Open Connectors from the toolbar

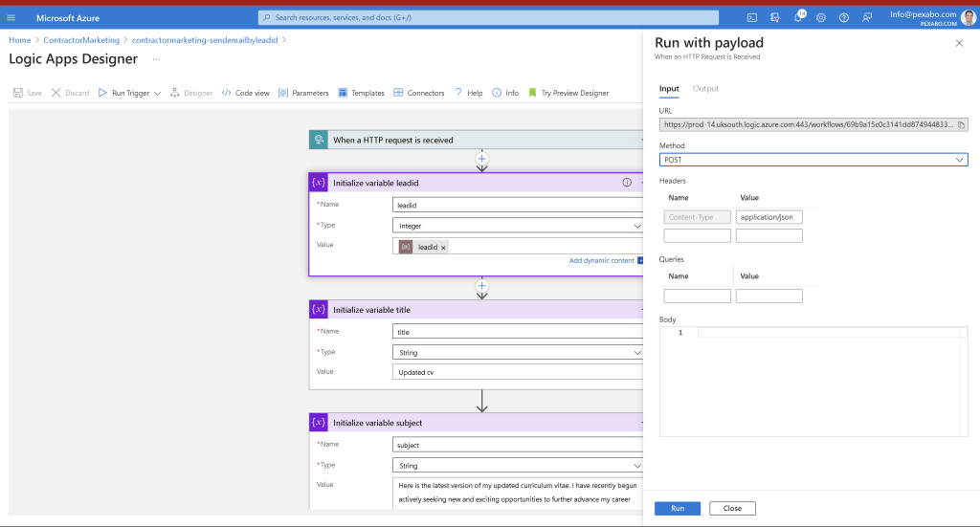pos(419,93)
